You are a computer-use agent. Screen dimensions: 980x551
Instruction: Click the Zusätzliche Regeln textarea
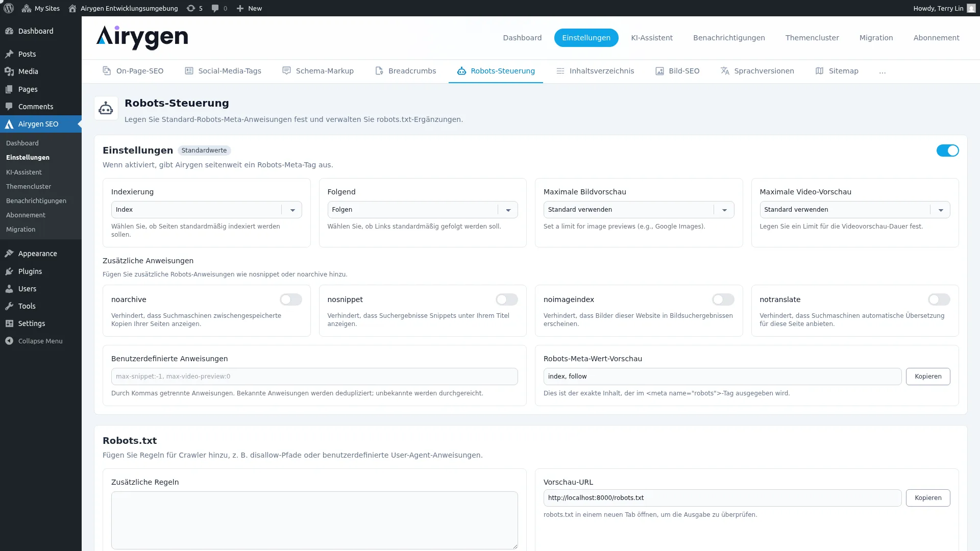[314, 520]
